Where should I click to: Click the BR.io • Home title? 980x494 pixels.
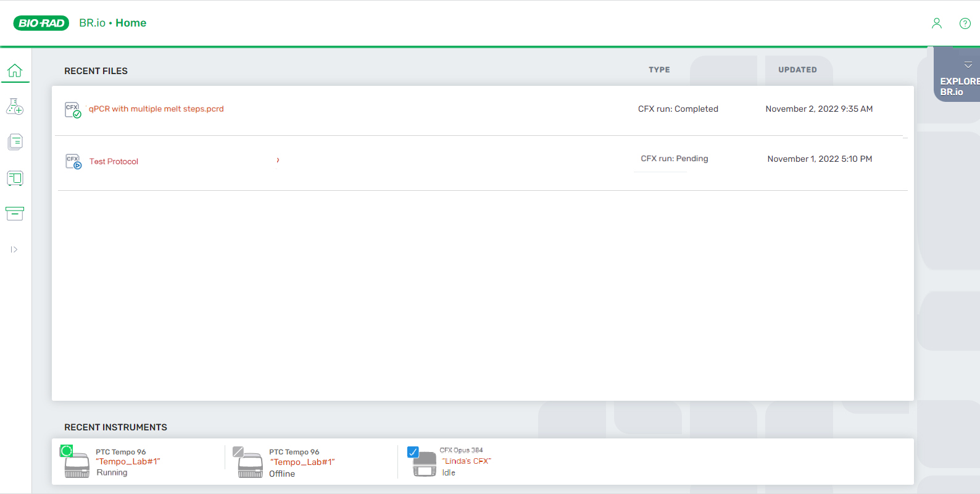pos(113,23)
